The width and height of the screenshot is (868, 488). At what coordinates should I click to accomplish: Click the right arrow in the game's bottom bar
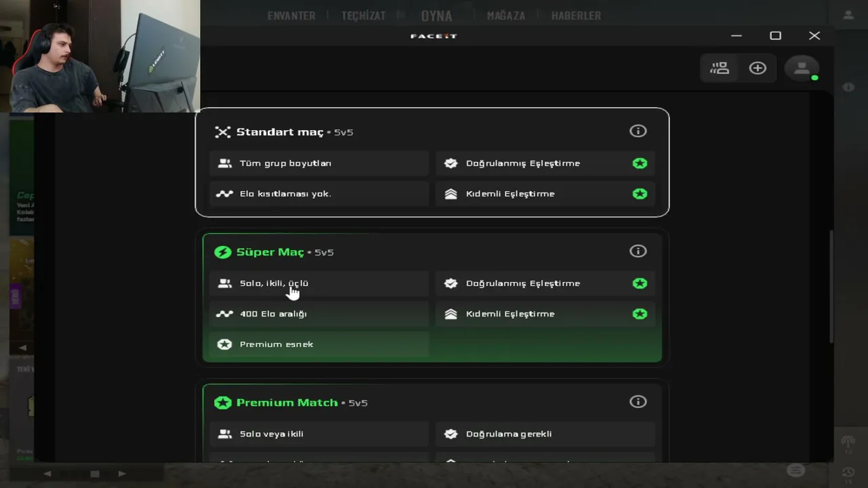click(x=122, y=474)
